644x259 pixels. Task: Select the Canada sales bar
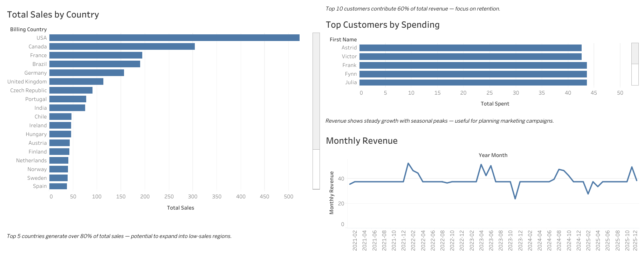click(122, 47)
